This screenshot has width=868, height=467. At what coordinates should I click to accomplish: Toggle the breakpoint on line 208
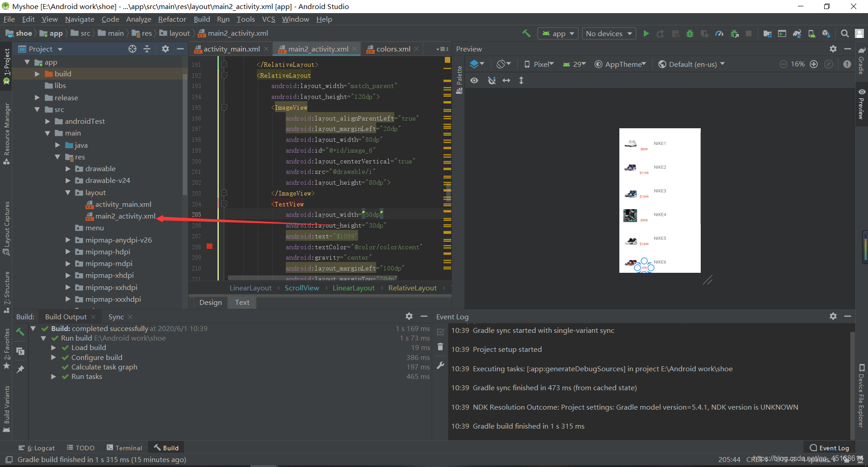pyautogui.click(x=209, y=247)
